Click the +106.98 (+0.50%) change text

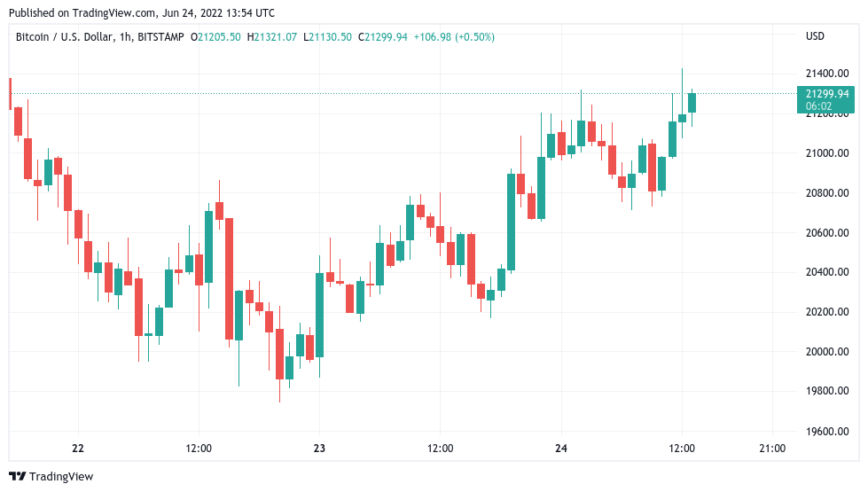tap(454, 37)
